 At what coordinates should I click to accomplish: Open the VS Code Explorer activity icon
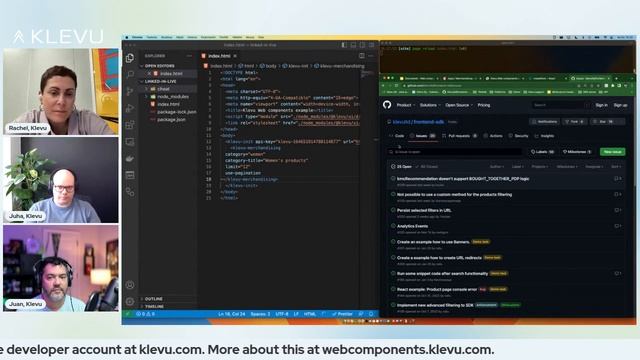point(130,58)
